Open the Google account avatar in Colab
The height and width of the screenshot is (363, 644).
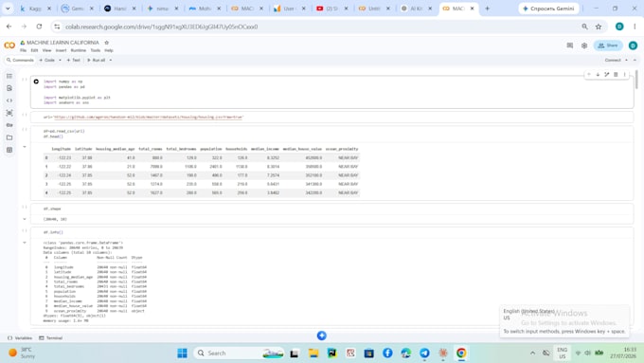633,45
